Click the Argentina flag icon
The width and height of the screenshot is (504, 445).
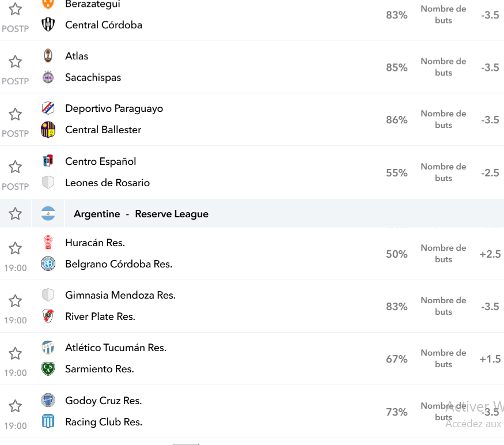pyautogui.click(x=48, y=214)
